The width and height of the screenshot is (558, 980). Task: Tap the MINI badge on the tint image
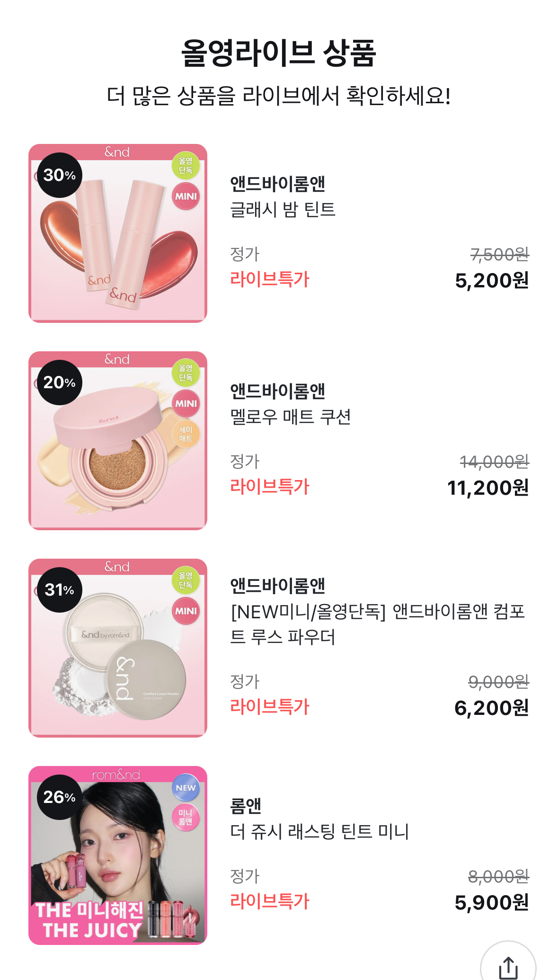(x=186, y=196)
